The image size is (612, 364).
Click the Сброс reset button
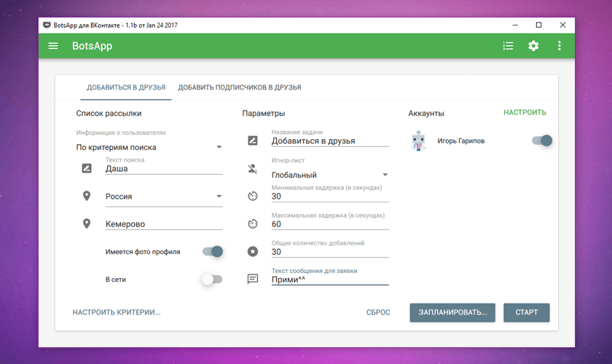point(378,312)
